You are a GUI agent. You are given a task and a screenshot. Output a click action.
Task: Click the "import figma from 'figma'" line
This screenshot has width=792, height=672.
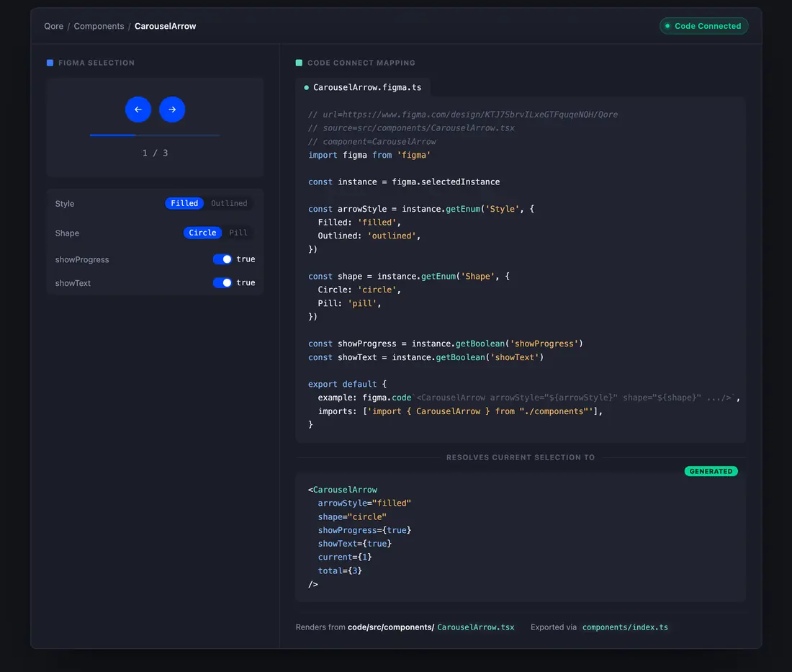point(369,155)
